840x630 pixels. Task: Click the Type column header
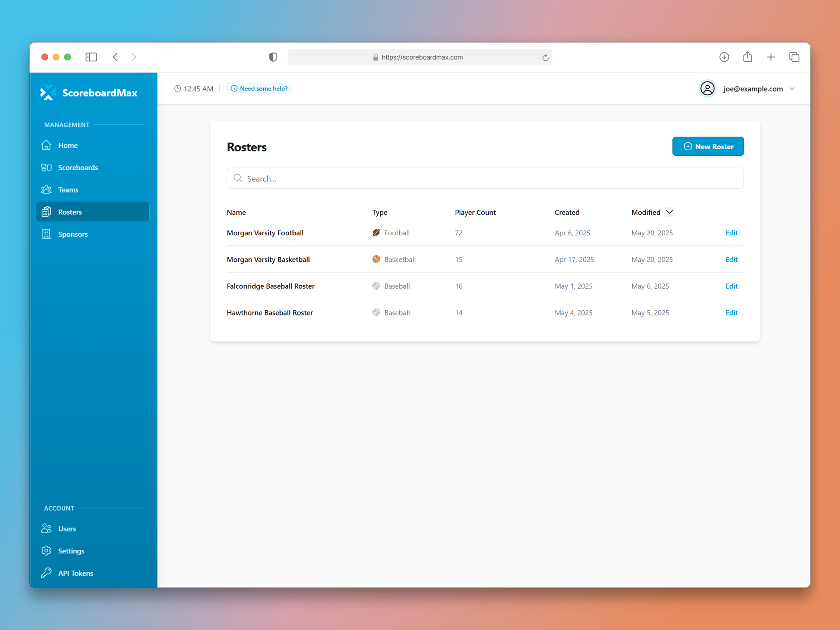380,212
